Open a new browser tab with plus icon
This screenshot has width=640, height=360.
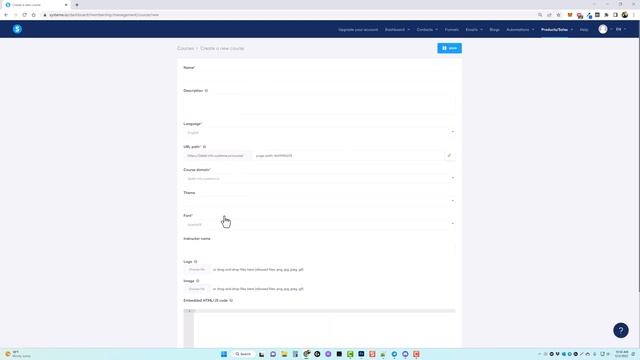click(x=77, y=5)
